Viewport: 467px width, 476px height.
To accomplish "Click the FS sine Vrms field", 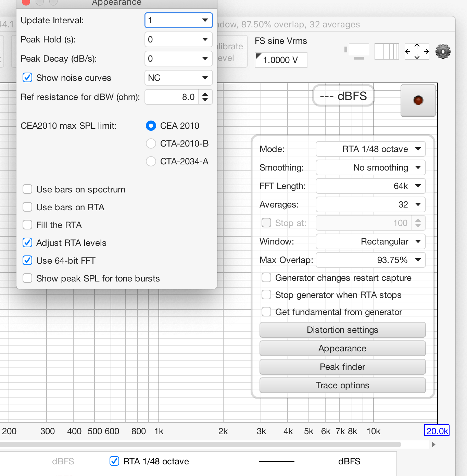I will (281, 60).
